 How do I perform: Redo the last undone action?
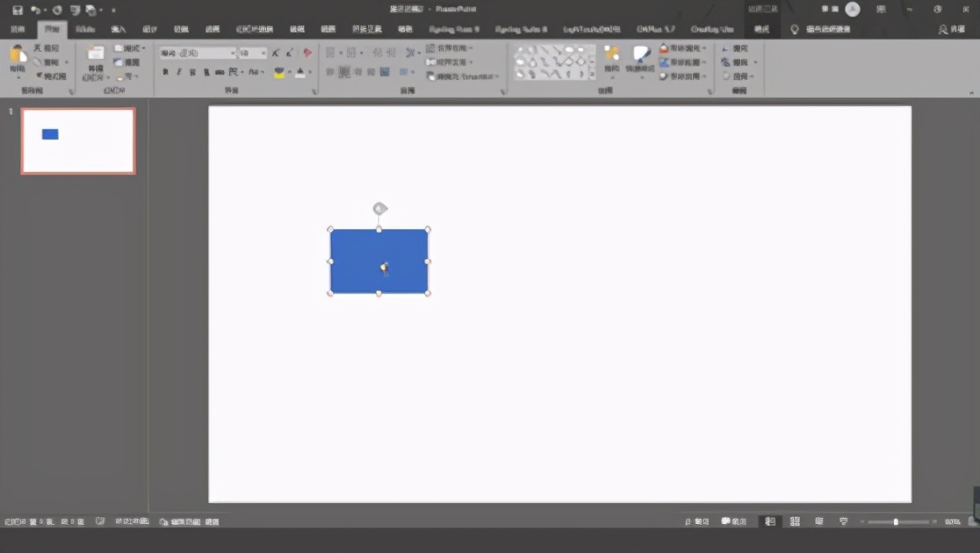57,10
